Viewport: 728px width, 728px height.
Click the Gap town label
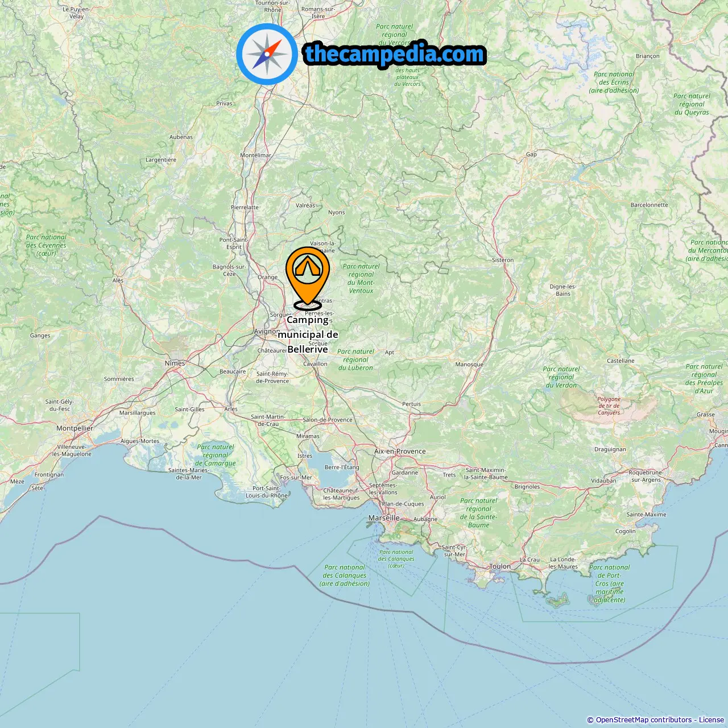point(531,155)
